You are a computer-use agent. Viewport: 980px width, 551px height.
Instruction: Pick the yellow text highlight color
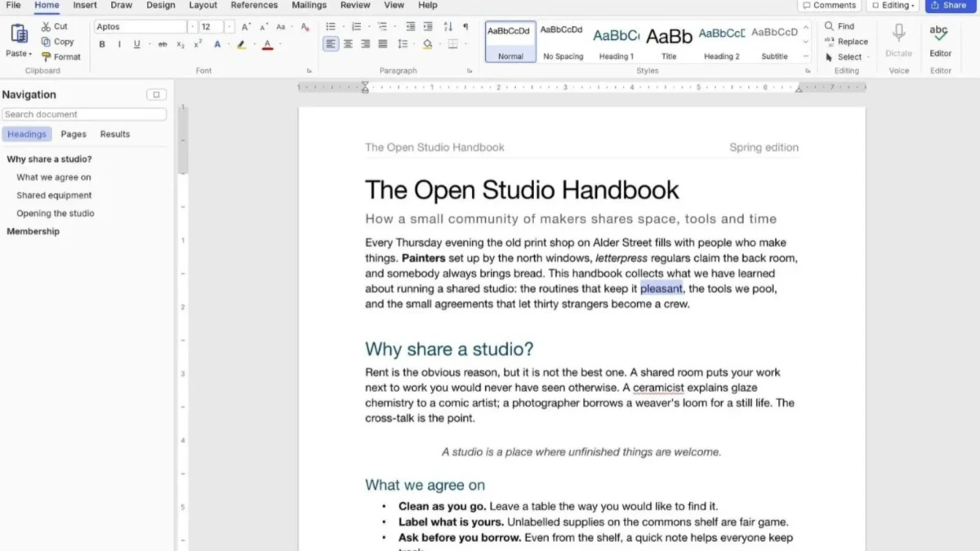point(241,44)
